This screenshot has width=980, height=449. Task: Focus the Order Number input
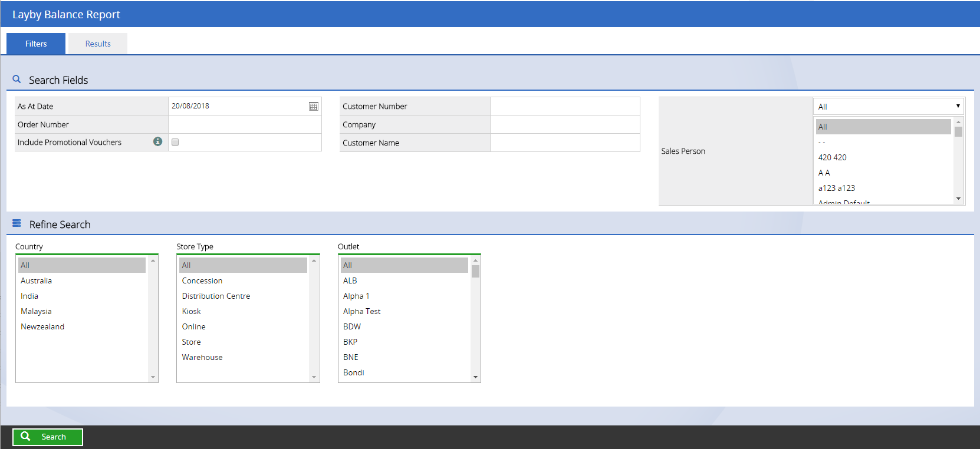pyautogui.click(x=245, y=124)
